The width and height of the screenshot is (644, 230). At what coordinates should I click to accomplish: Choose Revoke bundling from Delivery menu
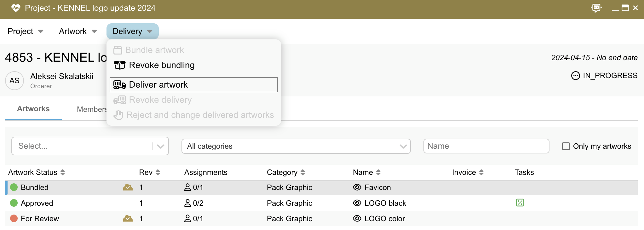tap(193, 65)
